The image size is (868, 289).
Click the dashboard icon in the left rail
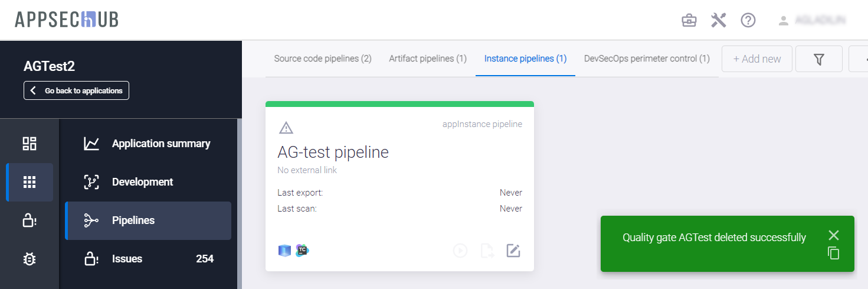pyautogui.click(x=30, y=144)
